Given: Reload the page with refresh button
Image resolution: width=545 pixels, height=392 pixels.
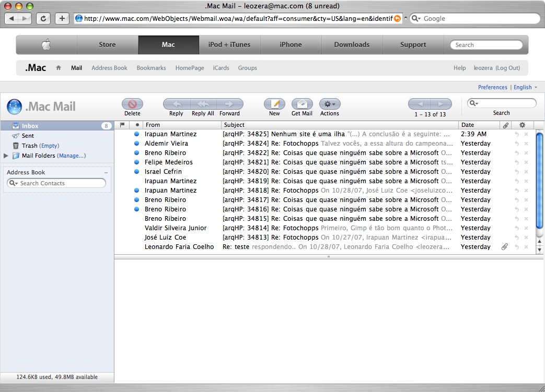Looking at the screenshot, I should 43,18.
